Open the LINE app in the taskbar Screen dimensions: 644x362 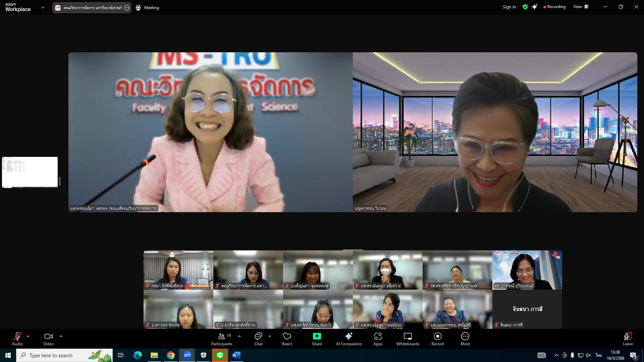pyautogui.click(x=220, y=355)
